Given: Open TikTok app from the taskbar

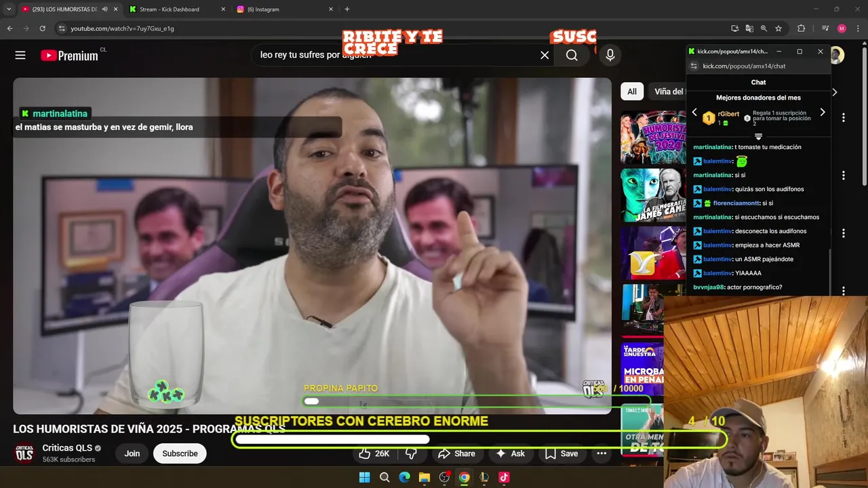Looking at the screenshot, I should (504, 477).
